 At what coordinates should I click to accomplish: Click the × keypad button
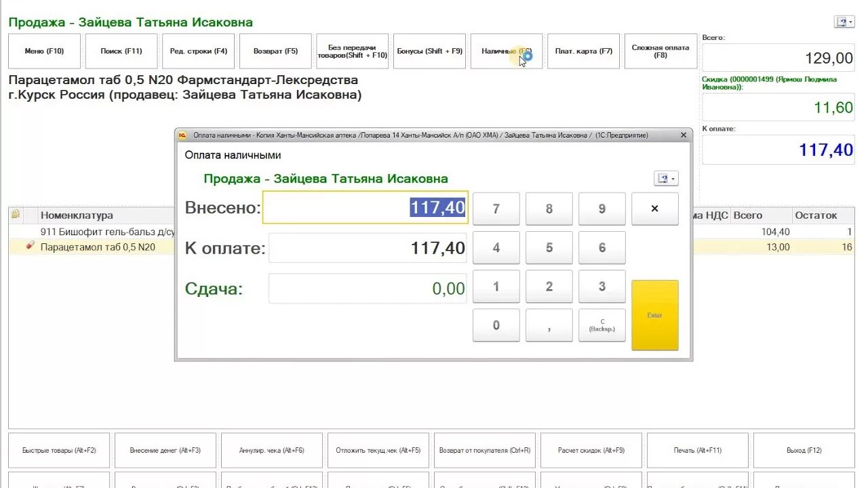coord(655,209)
